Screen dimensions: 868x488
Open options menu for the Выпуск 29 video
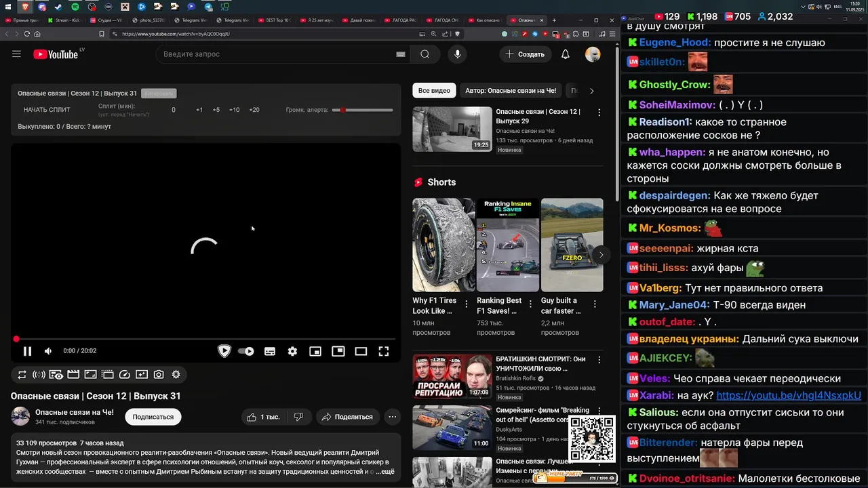(x=599, y=113)
